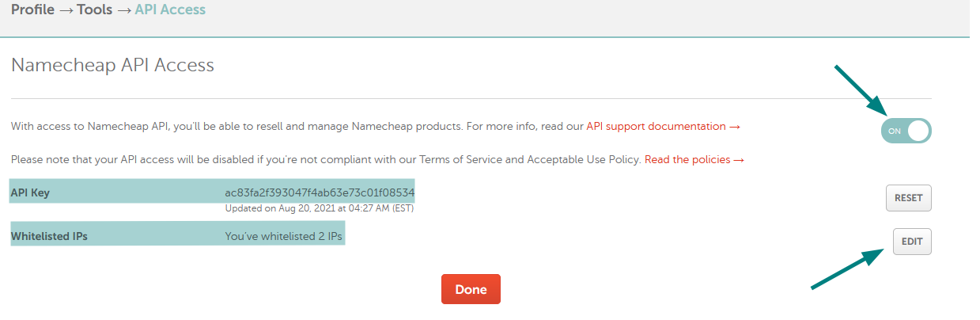Edit the whitelisted IPs
The image size is (980, 320).
pos(912,242)
